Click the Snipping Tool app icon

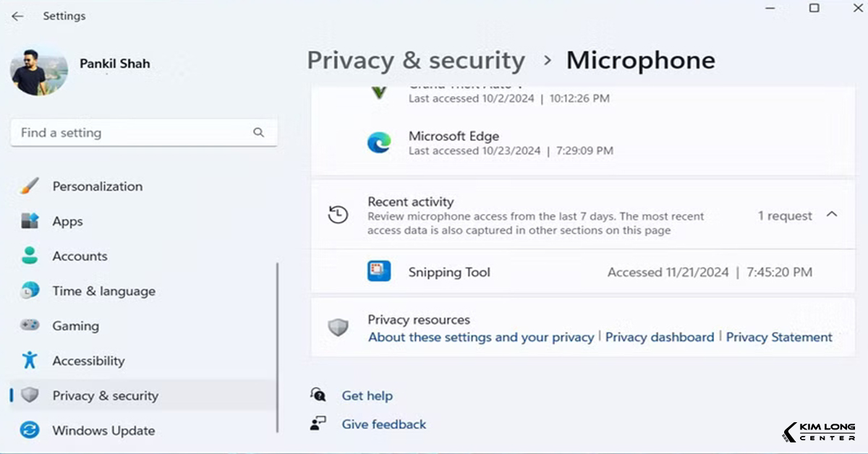click(x=379, y=272)
